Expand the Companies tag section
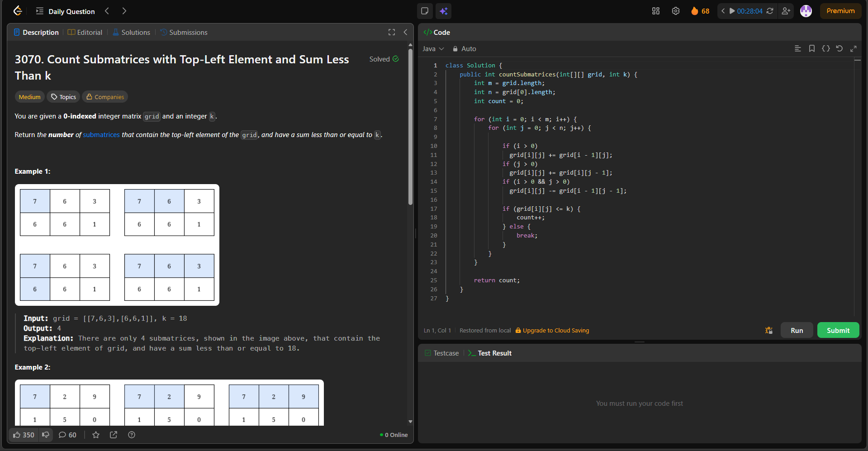 click(x=105, y=97)
